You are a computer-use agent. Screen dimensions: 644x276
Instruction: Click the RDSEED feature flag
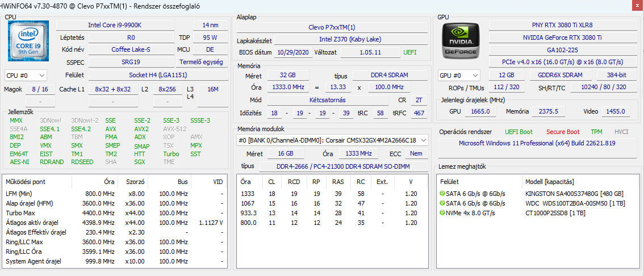pos(82,162)
